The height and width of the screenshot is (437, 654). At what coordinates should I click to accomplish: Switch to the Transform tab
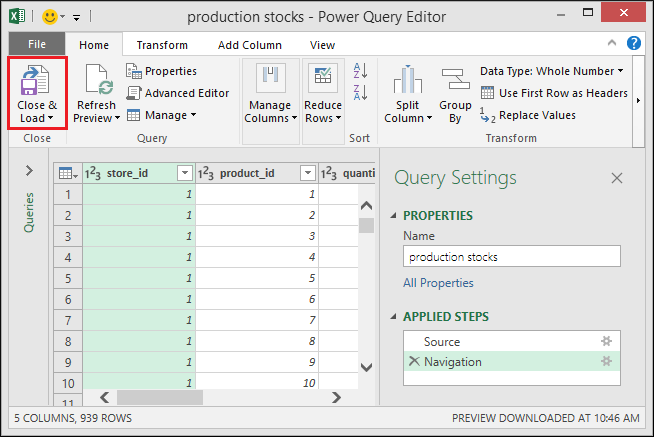162,45
